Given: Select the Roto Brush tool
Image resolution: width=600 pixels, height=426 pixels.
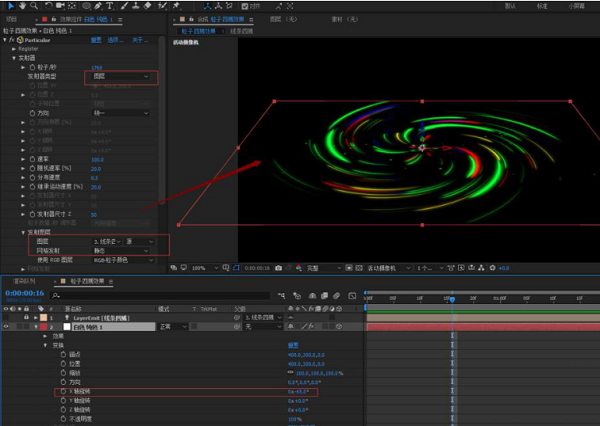Looking at the screenshot, I should pos(163,6).
